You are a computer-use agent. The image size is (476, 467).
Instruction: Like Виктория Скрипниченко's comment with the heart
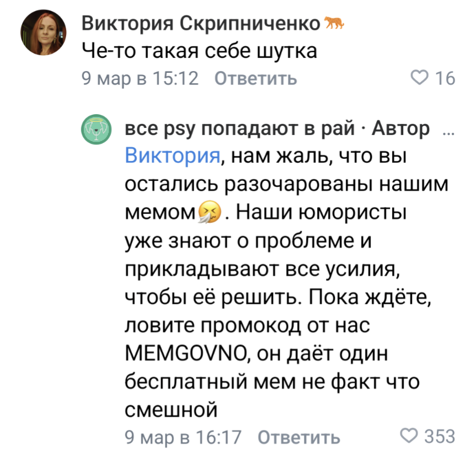pyautogui.click(x=421, y=79)
